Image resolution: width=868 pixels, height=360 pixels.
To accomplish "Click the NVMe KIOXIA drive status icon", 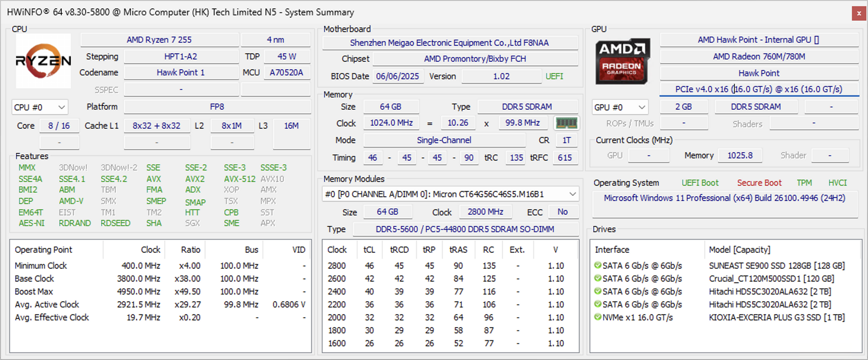I will [598, 317].
